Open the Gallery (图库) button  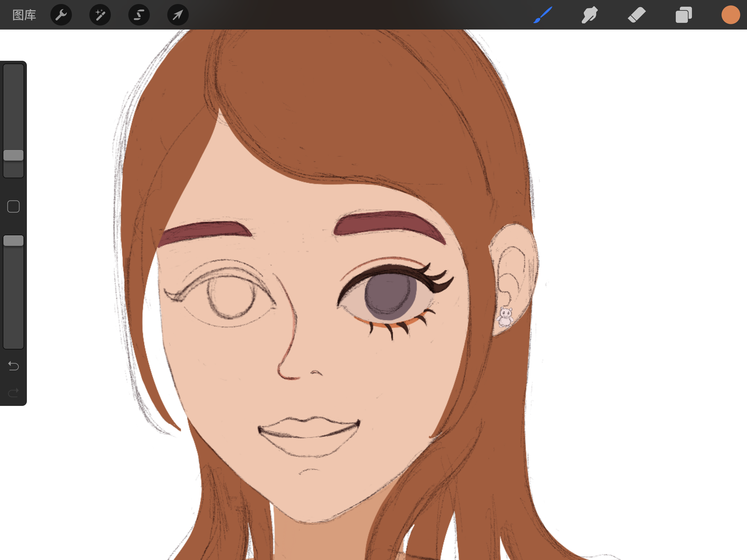tap(24, 15)
